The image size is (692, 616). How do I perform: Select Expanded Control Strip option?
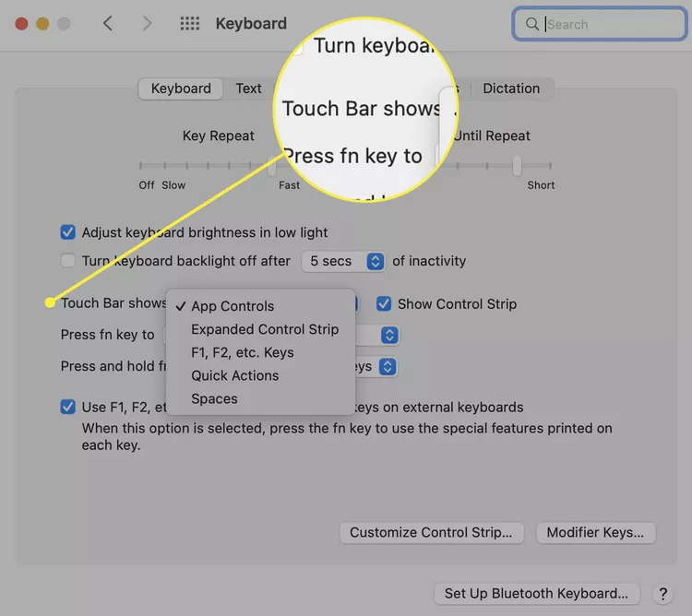tap(261, 329)
